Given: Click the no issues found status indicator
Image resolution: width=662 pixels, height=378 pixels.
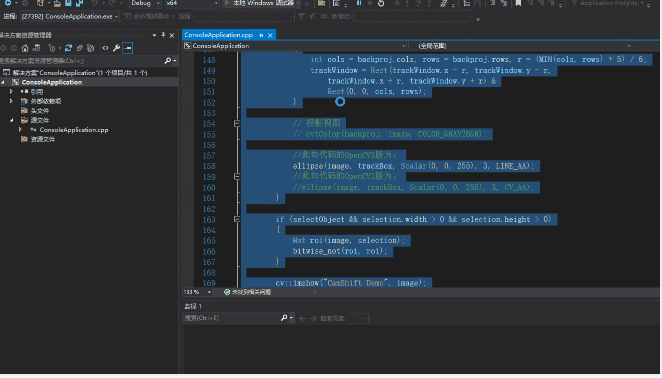Looking at the screenshot, I should [248, 292].
